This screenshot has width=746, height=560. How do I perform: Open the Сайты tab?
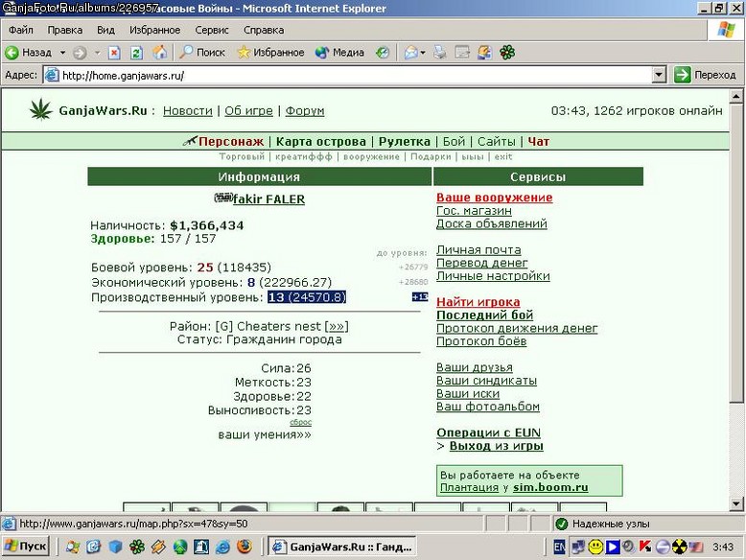click(497, 141)
